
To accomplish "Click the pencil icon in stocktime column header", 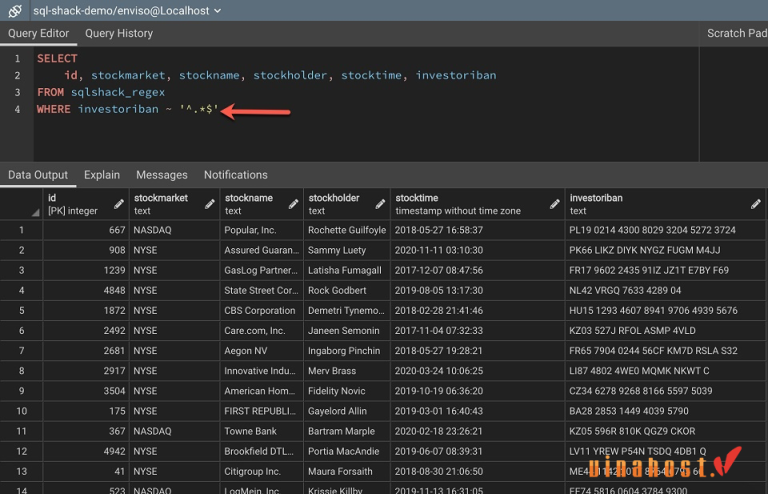I will coord(555,204).
